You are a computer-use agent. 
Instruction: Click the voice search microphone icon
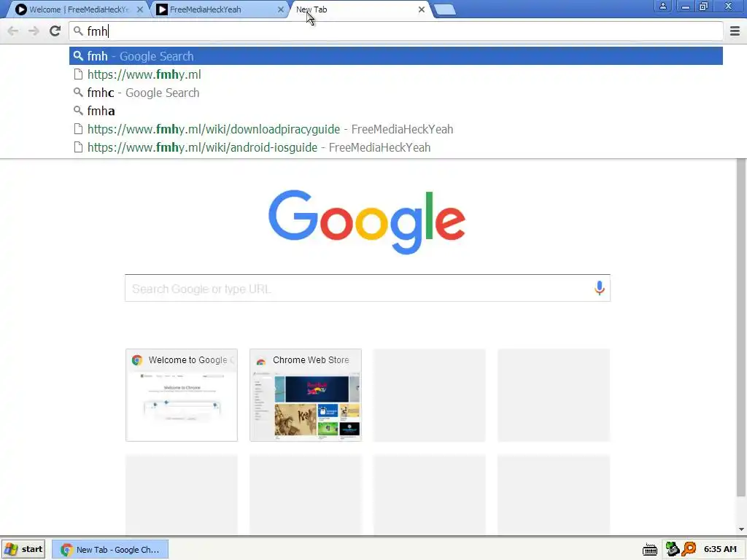tap(600, 288)
